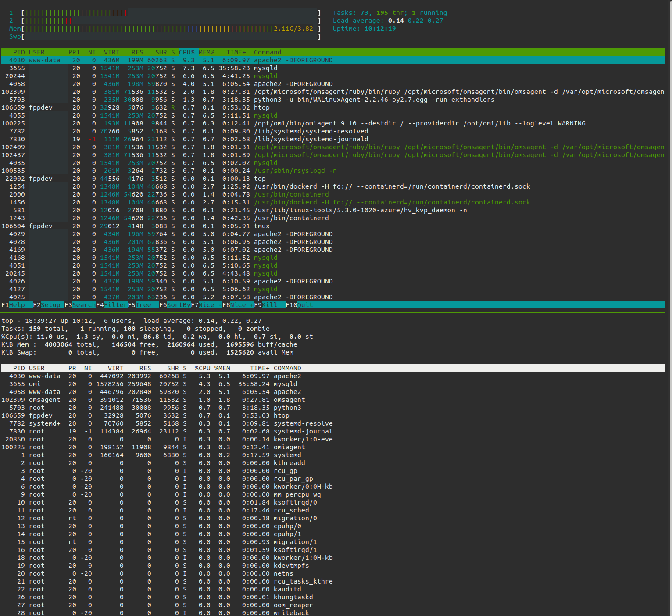The image size is (672, 616).
Task: Open htop Help via the F1 menu
Action: 13,305
